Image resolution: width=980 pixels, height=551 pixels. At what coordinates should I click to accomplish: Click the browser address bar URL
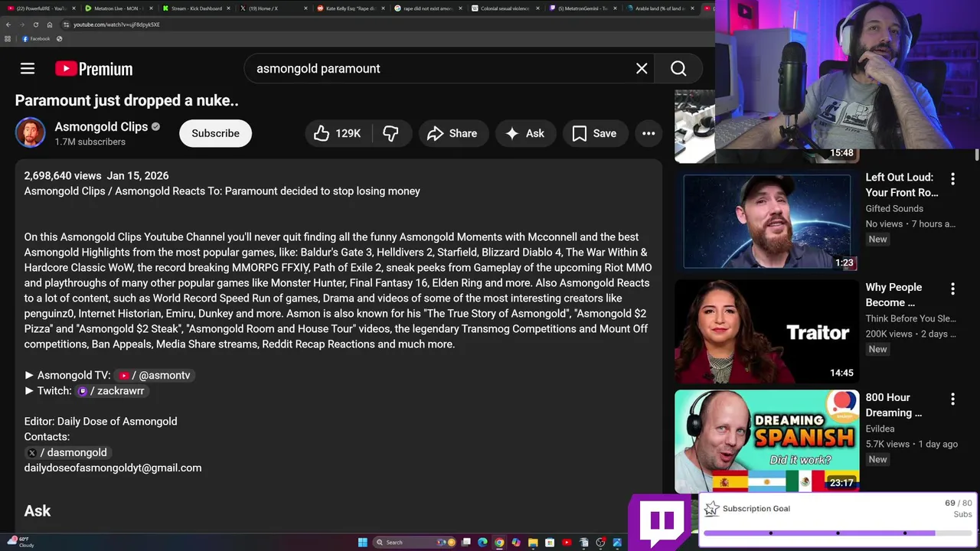click(x=116, y=24)
